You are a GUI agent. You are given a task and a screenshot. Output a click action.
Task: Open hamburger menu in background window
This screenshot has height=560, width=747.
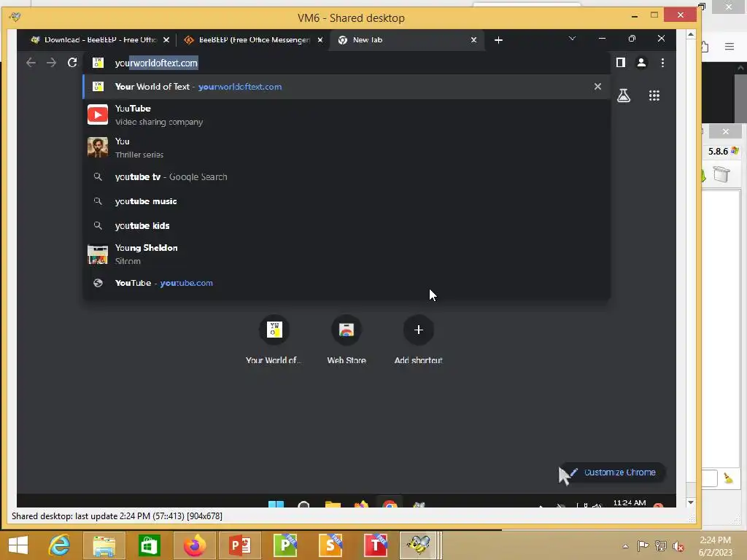coord(729,46)
